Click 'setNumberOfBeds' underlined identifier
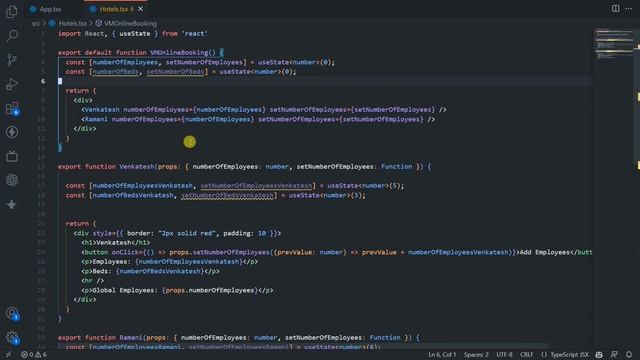Screen dimensions: 640x360 coord(175,72)
